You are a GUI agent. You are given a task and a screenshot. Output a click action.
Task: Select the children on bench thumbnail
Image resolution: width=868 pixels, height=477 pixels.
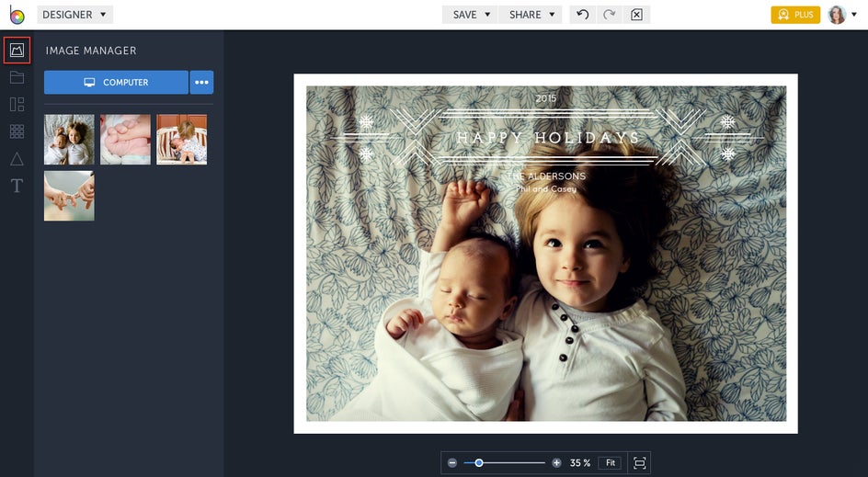tap(181, 140)
